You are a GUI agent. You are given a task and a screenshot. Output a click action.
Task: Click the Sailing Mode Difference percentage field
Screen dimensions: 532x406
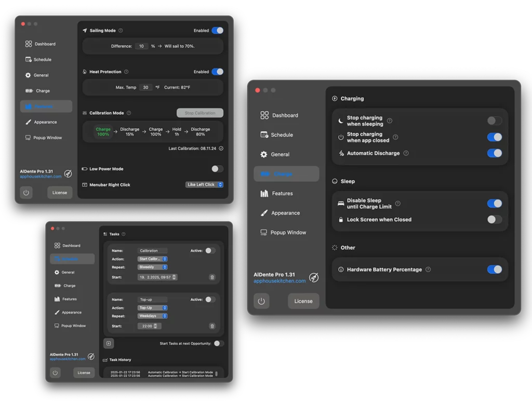(142, 46)
